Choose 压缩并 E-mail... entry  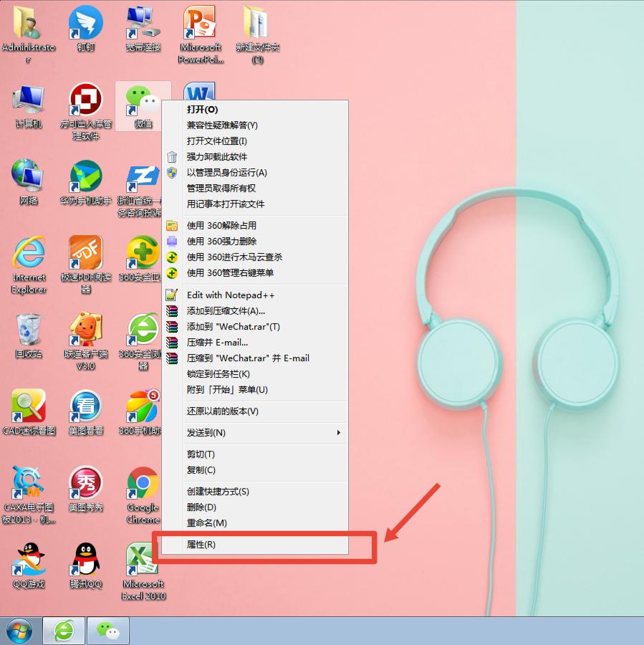255,343
